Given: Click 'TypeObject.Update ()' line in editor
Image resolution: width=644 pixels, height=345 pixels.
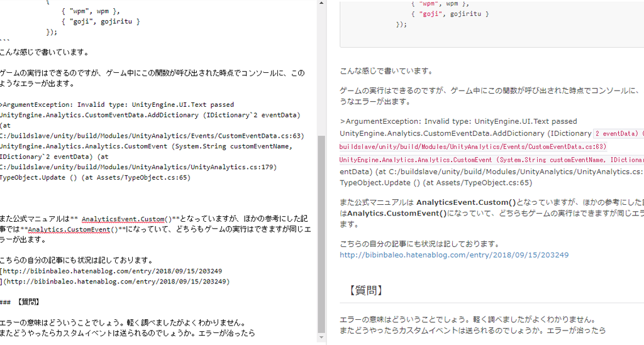Looking at the screenshot, I should [x=96, y=178].
